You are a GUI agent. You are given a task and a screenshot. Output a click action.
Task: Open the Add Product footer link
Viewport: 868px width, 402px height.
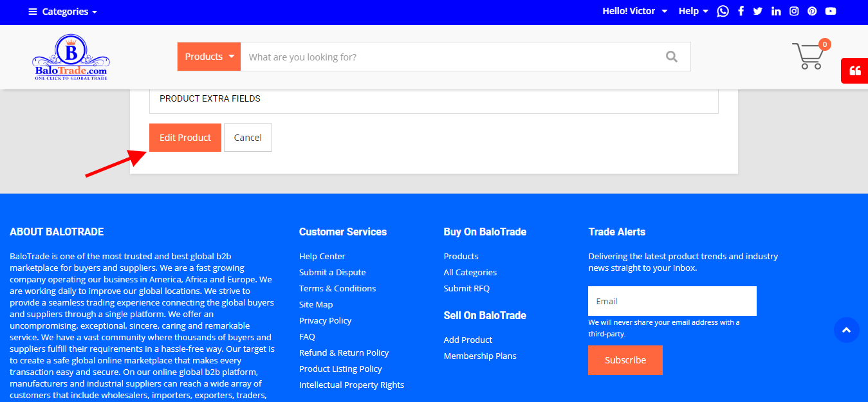(468, 340)
